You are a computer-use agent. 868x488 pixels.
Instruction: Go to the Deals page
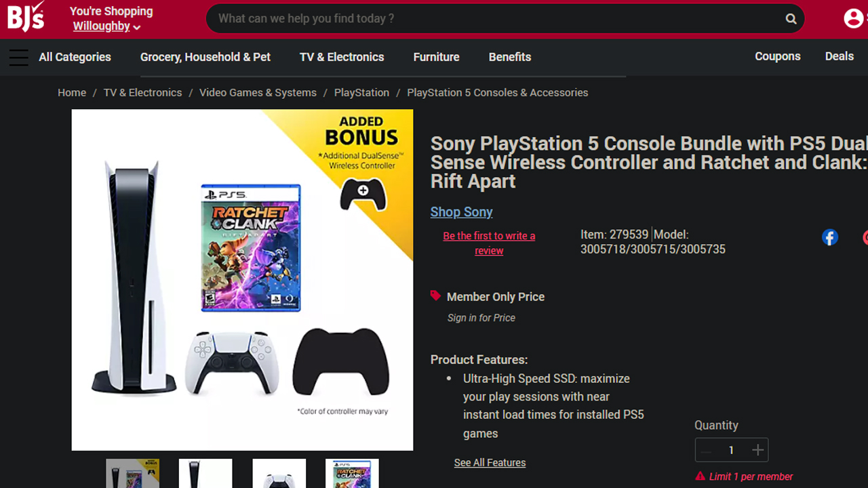pyautogui.click(x=839, y=56)
